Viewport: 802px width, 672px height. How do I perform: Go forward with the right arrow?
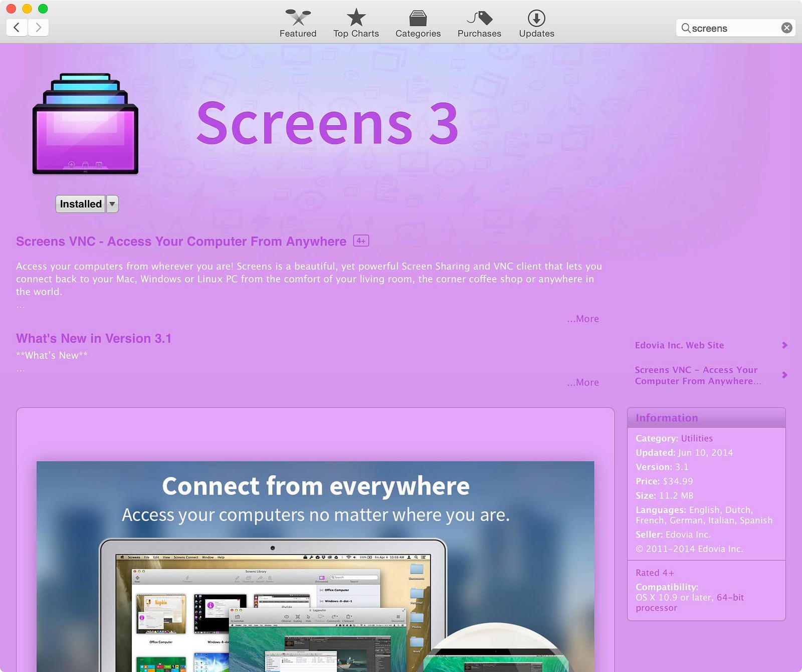tap(38, 27)
